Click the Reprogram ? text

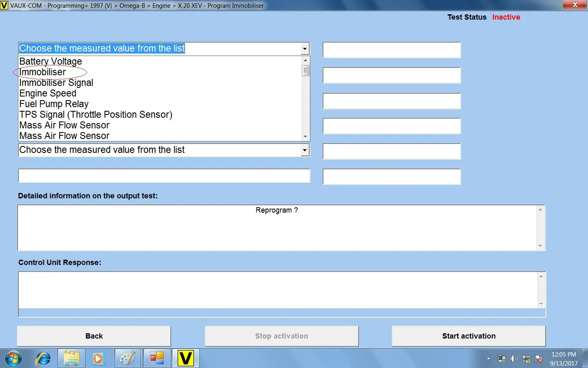pos(277,210)
